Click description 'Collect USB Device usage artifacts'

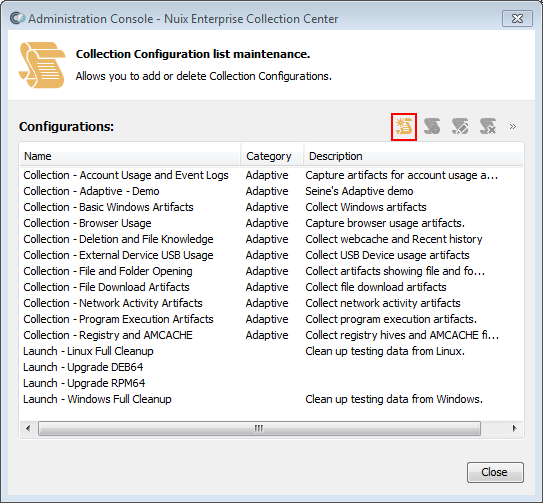point(387,255)
